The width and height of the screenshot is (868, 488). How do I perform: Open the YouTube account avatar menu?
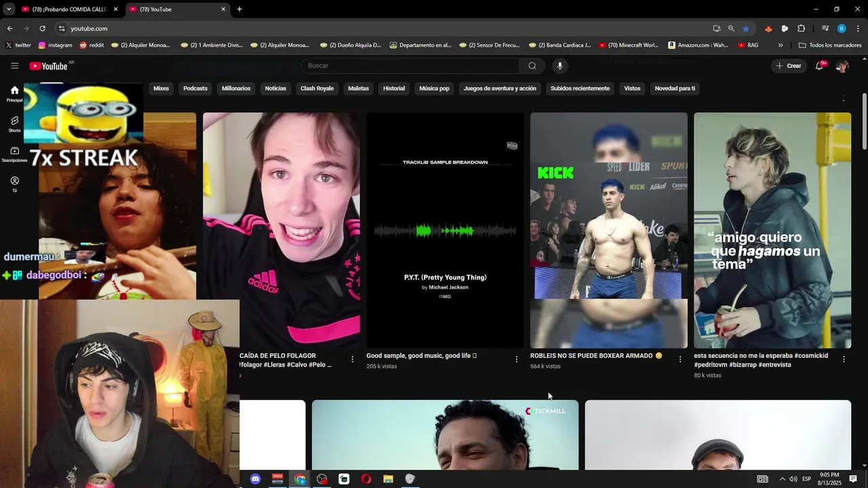(842, 66)
